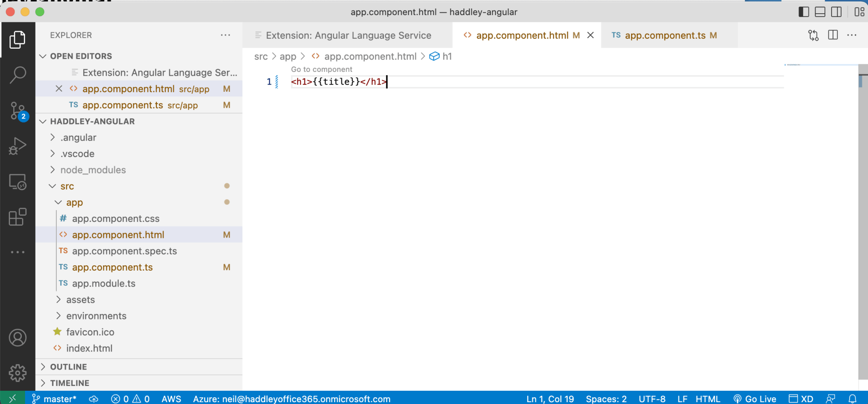Image resolution: width=868 pixels, height=404 pixels.
Task: Click in the code editor line 1
Action: click(537, 82)
